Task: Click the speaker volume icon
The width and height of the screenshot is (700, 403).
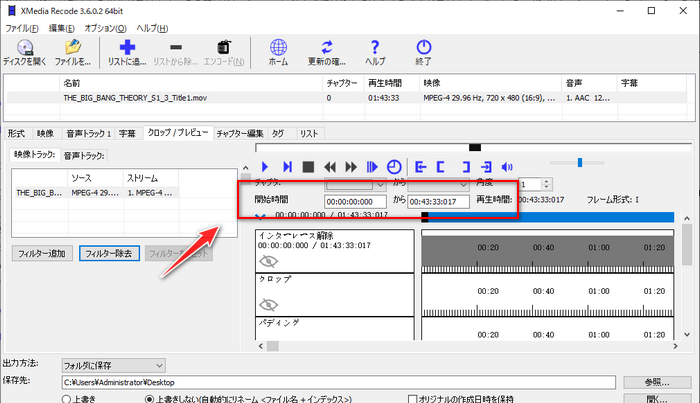Action: (x=507, y=167)
